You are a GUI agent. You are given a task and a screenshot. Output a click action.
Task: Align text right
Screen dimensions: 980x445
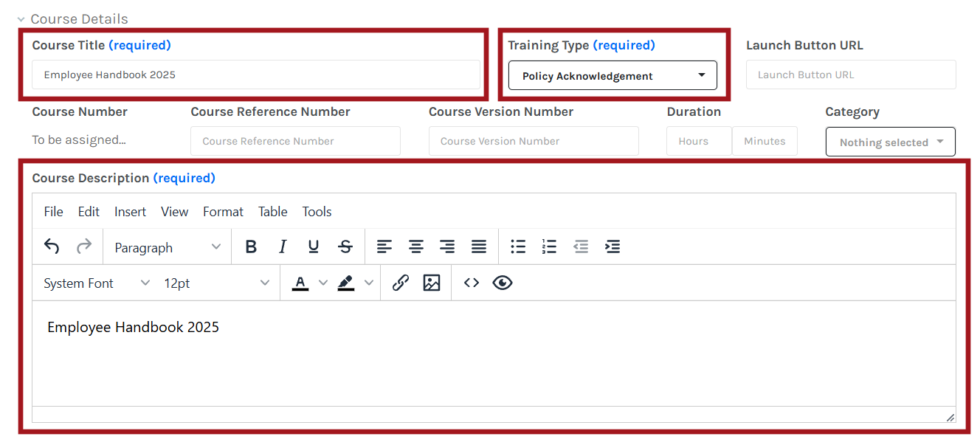pos(447,246)
